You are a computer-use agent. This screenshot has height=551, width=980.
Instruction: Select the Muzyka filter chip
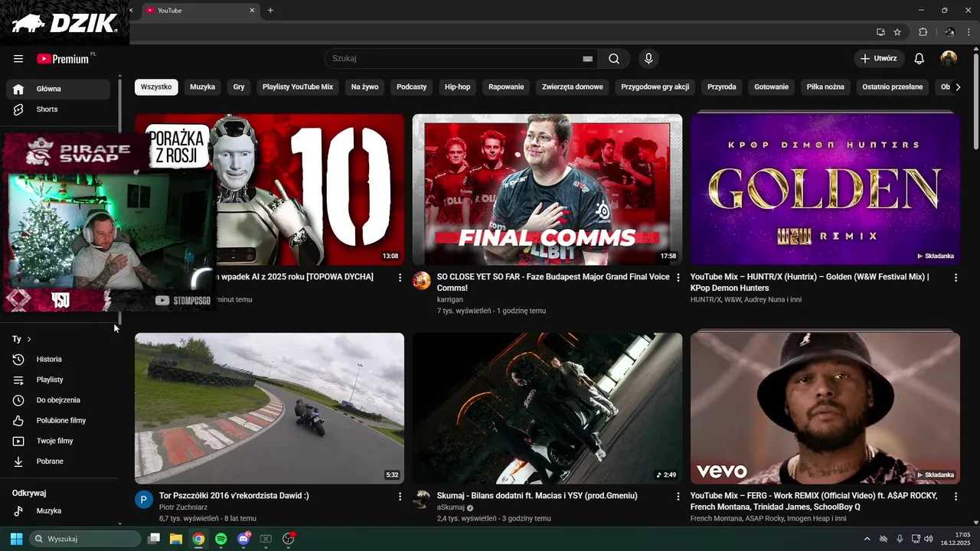(x=202, y=87)
